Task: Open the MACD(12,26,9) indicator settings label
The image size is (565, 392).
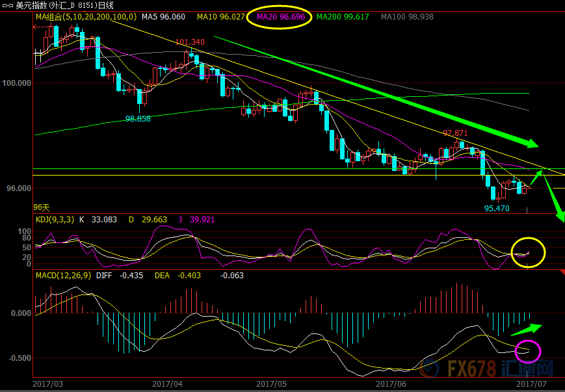Action: tap(62, 276)
